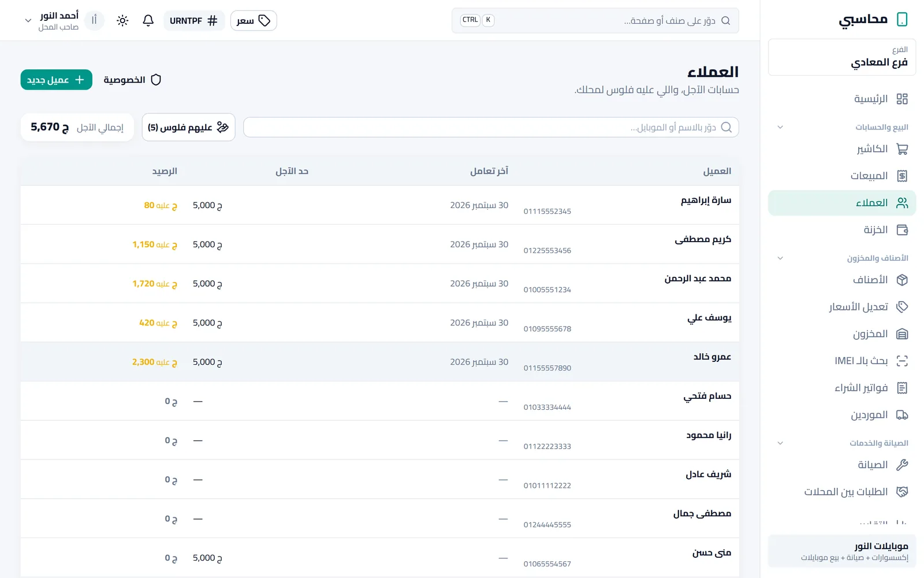This screenshot has width=924, height=578.
Task: Open the الموردين suppliers page
Action: click(842, 415)
